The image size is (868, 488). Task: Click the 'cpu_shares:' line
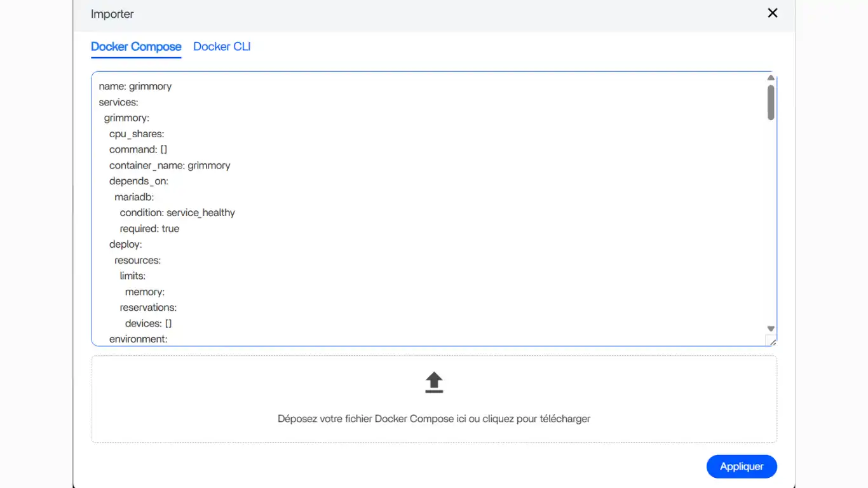click(x=137, y=134)
